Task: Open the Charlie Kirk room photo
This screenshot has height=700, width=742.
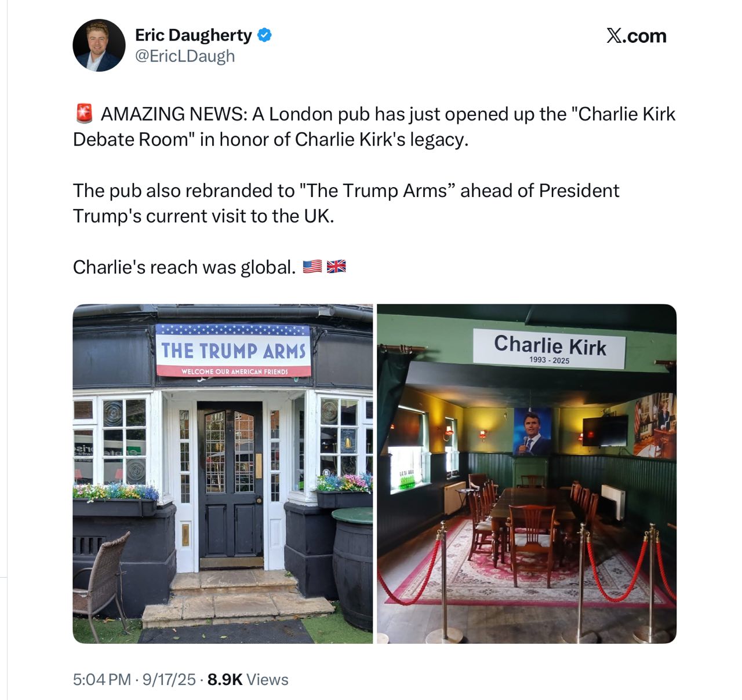Action: pyautogui.click(x=526, y=473)
